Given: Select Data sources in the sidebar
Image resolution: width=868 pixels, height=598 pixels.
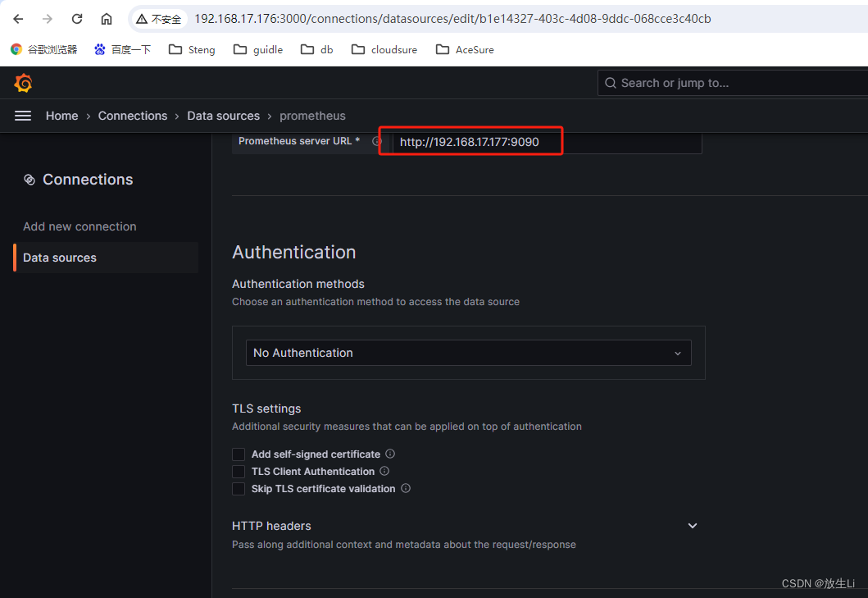Looking at the screenshot, I should click(59, 257).
